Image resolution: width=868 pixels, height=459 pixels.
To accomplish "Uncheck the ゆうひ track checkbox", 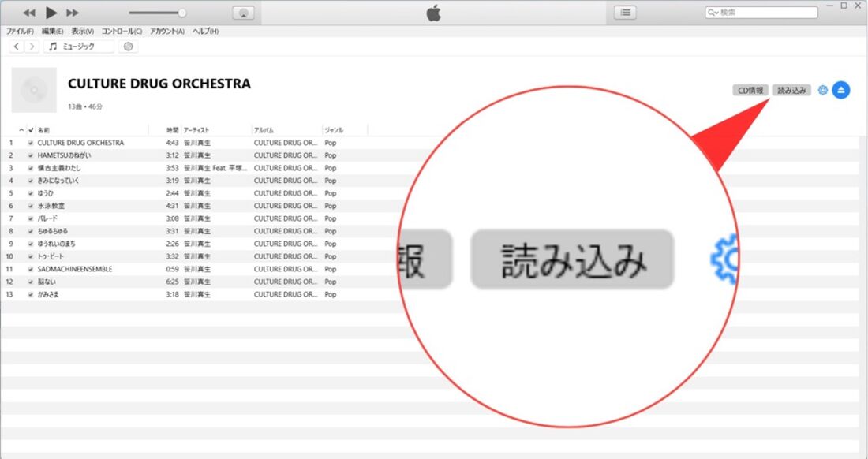I will click(x=31, y=193).
